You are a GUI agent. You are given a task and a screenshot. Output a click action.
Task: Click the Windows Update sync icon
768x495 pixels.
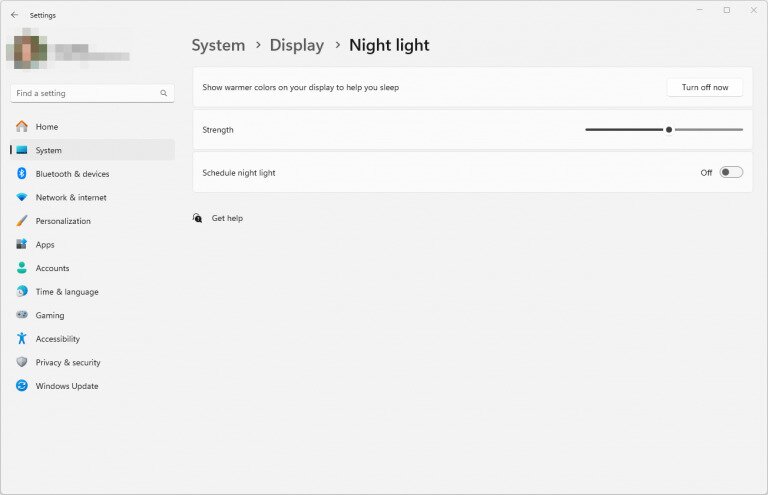tap(22, 385)
